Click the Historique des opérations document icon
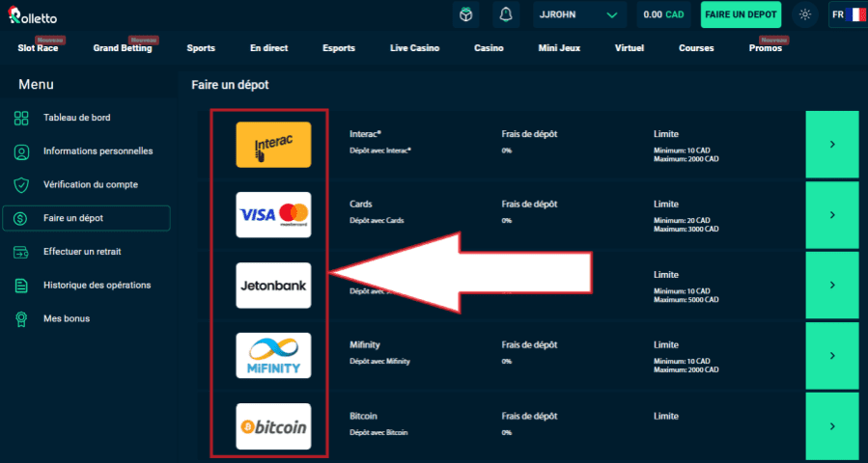 tap(21, 286)
